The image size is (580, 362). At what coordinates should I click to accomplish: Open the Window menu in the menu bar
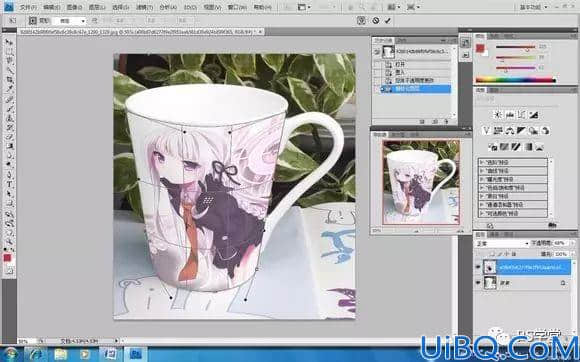(237, 7)
